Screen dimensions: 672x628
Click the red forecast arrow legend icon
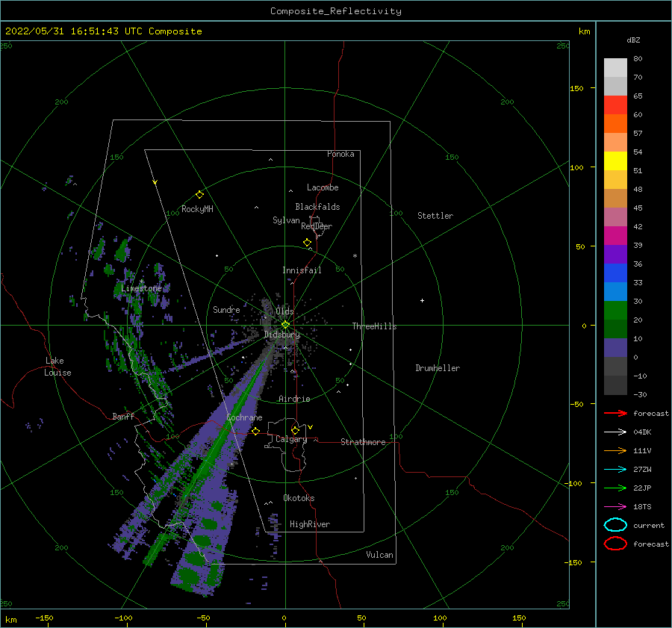615,413
